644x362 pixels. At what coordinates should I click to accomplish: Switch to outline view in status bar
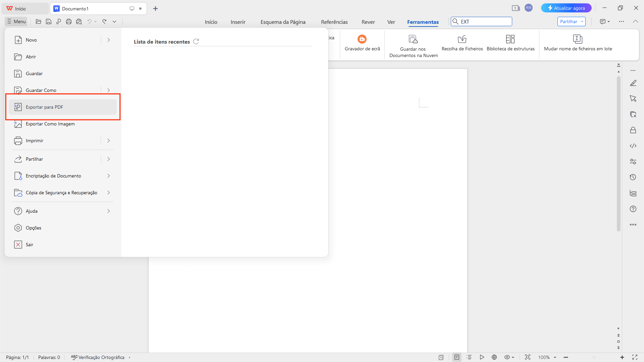(469, 357)
